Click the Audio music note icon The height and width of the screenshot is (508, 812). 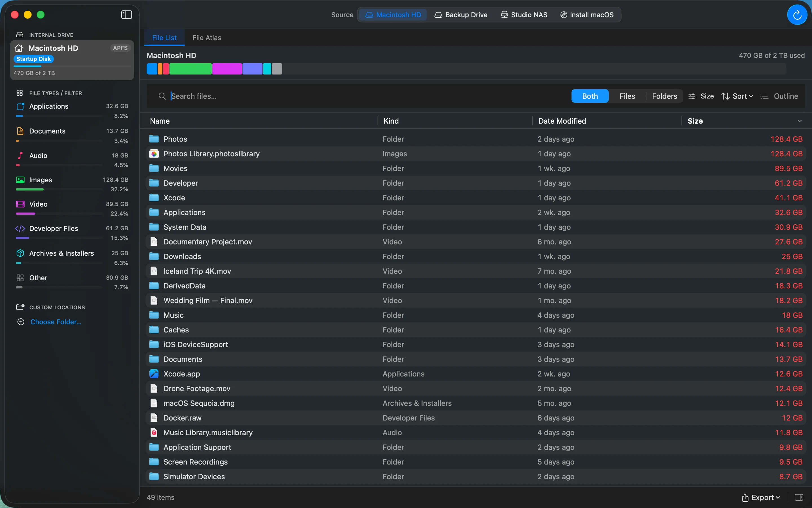click(x=20, y=156)
